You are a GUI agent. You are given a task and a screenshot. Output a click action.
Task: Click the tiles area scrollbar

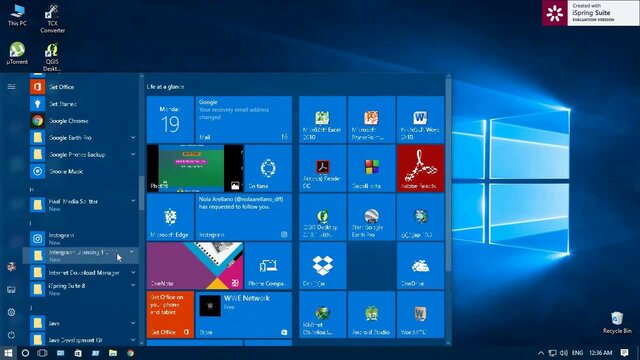(x=449, y=176)
